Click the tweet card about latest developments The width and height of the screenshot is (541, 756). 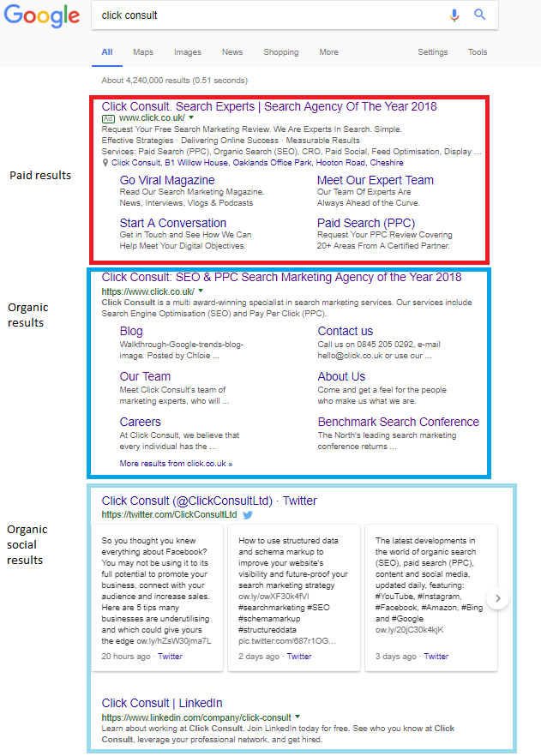[431, 598]
